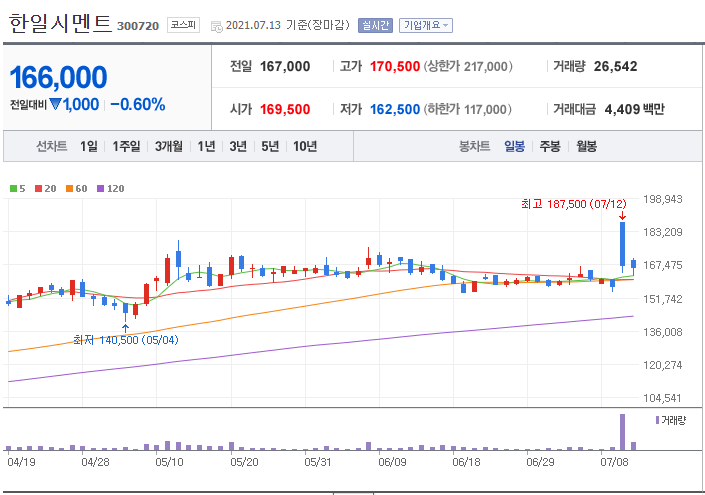Switch to 주봉 weekly candle chart
705x495 pixels.
[550, 146]
